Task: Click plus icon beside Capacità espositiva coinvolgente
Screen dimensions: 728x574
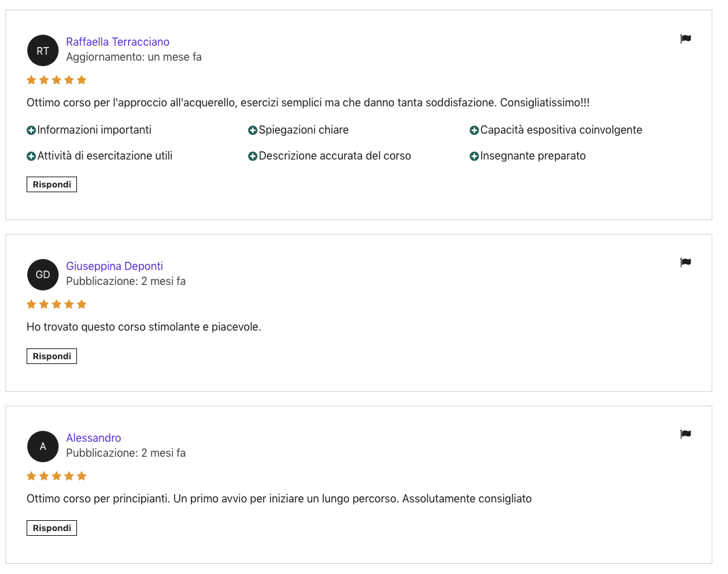Action: [x=474, y=130]
